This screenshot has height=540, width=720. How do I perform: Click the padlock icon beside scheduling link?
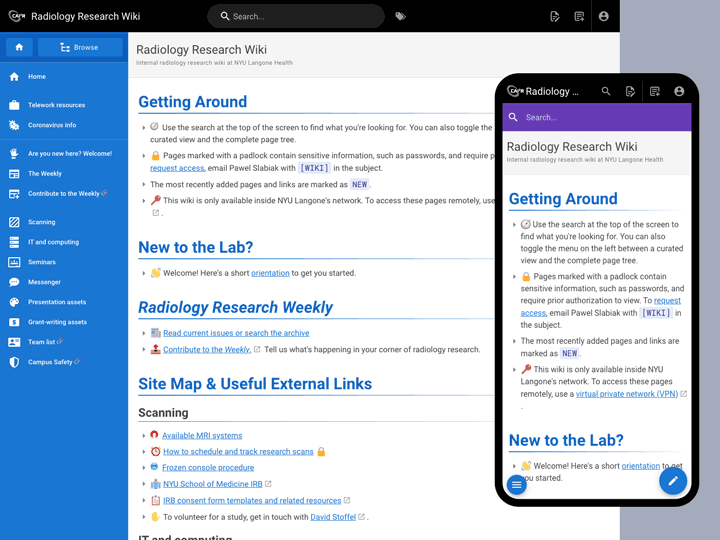point(321,452)
